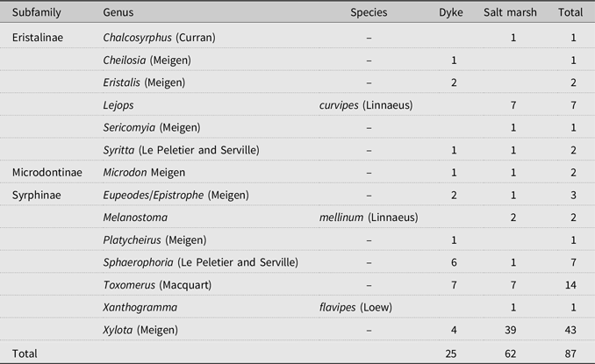This screenshot has height=364, width=595.
Task: Select the Microdontinae subfamily cell
Action: (x=47, y=173)
